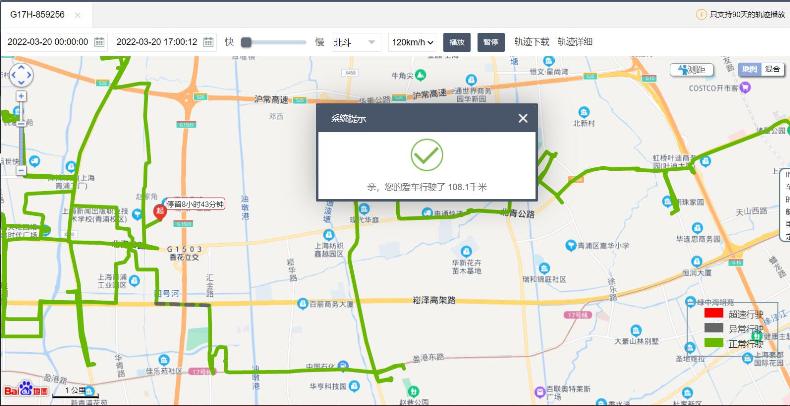Click the red start point marker
Screen dimensions: 790x406
point(159,211)
